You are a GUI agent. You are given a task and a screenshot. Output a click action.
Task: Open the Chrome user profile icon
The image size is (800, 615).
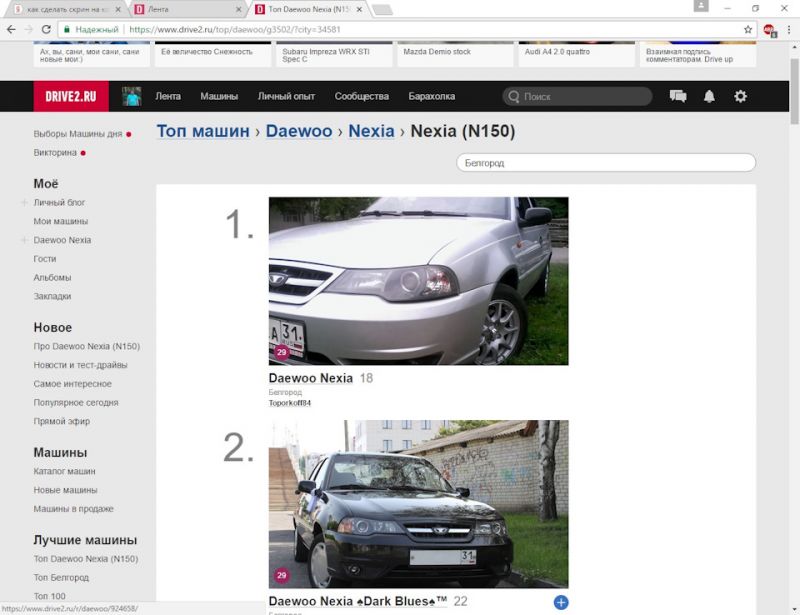point(701,6)
